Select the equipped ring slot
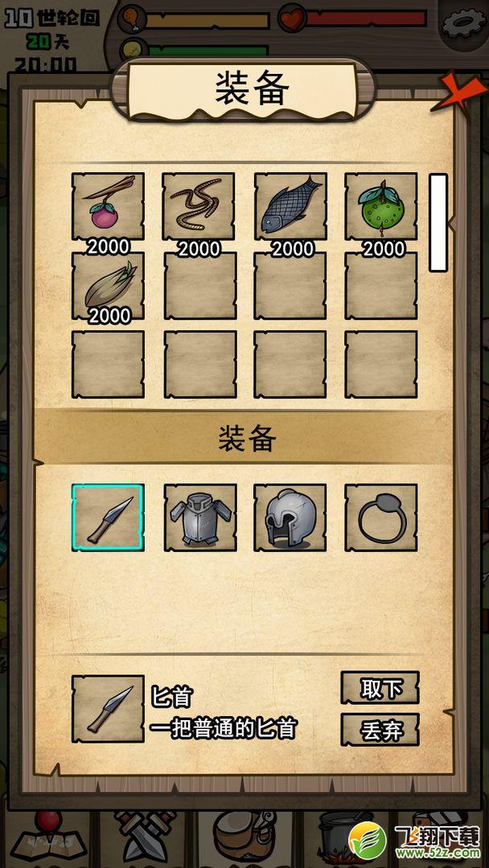The height and width of the screenshot is (868, 489). (381, 518)
